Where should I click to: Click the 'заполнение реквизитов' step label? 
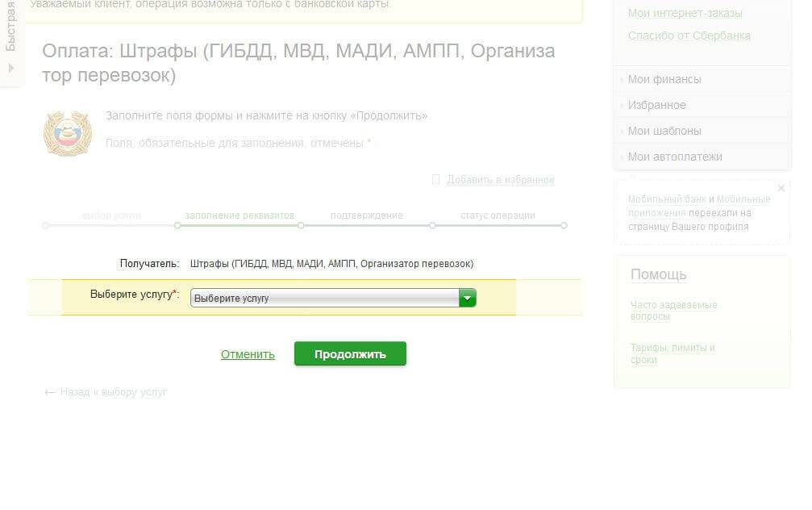tap(239, 215)
